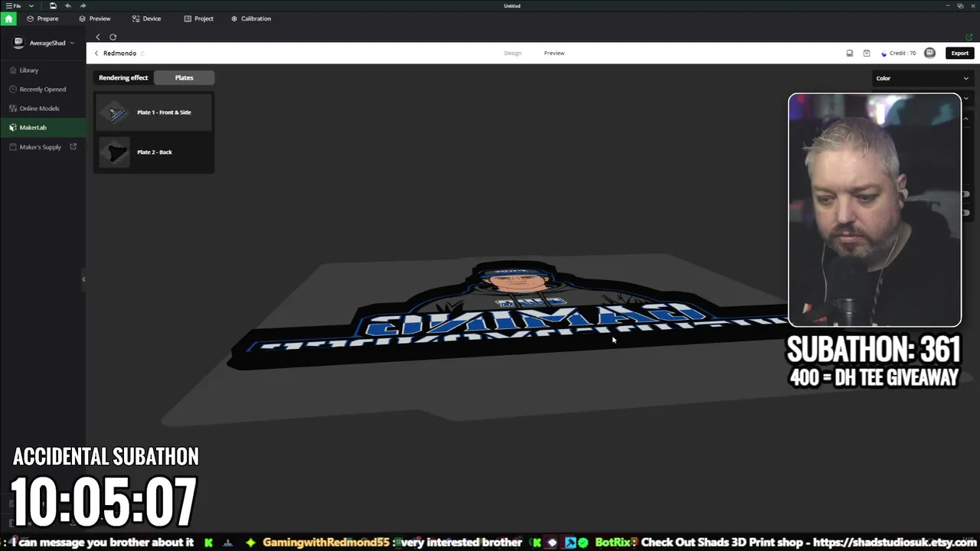
Task: Click the save disk icon
Action: (x=53, y=5)
